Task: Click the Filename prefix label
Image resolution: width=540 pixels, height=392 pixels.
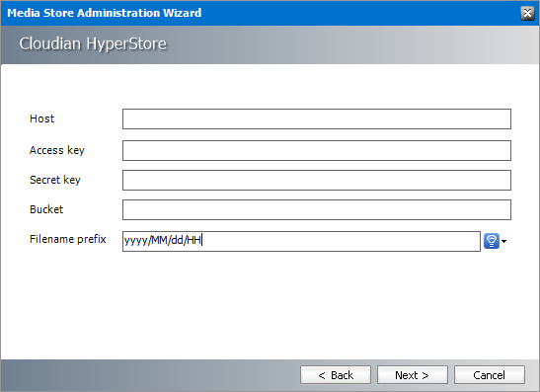Action: point(68,239)
